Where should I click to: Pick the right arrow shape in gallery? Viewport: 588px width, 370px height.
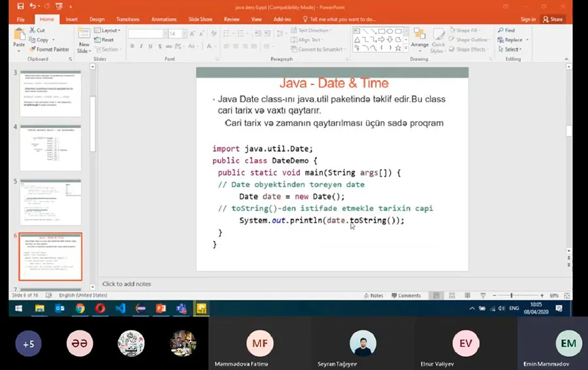click(382, 40)
